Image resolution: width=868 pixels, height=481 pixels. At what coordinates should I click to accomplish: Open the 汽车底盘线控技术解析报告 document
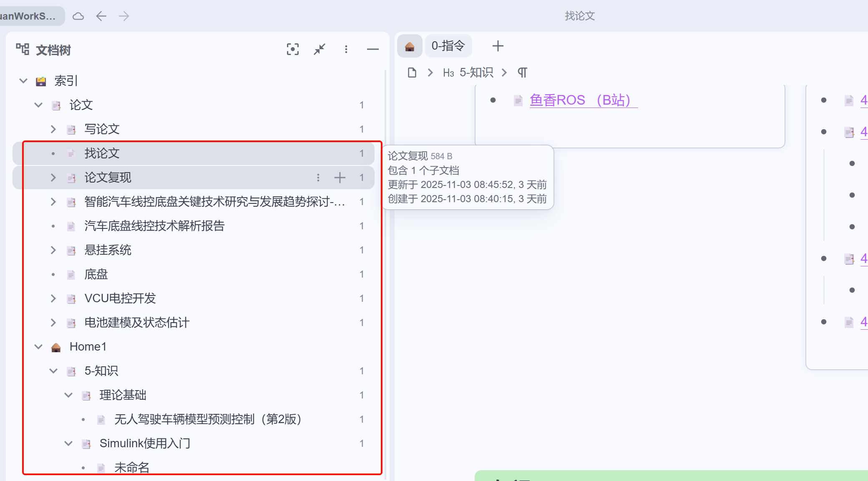(x=154, y=226)
